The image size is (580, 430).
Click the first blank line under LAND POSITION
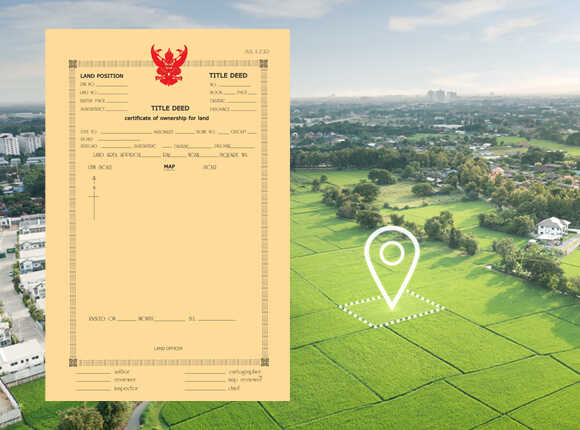111,86
